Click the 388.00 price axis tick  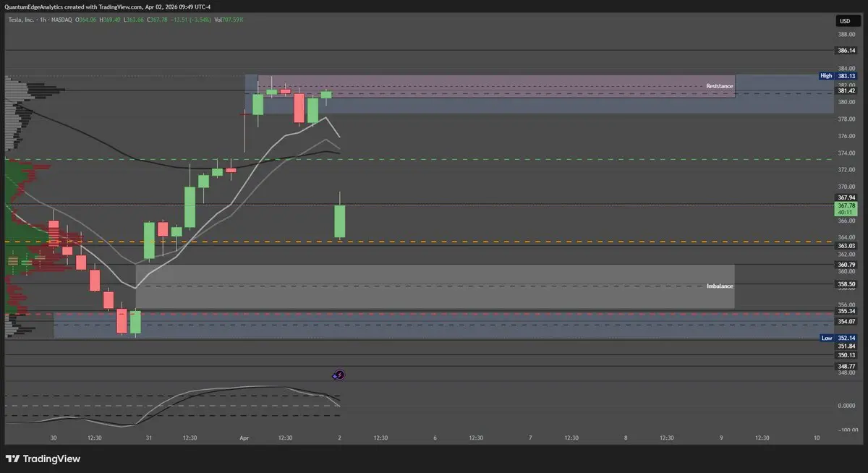click(x=846, y=34)
